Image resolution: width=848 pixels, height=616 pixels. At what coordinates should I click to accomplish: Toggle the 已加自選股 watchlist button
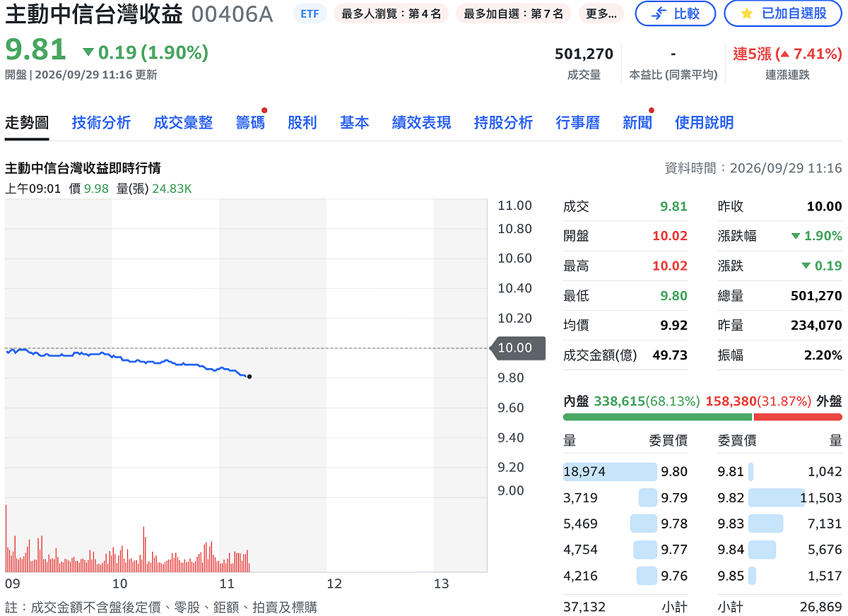pos(783,13)
